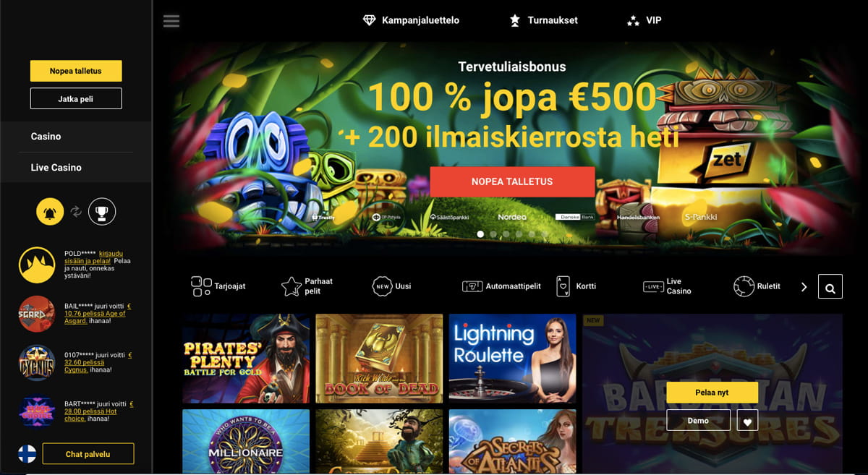Click the refresh arrows icon in sidebar
The width and height of the screenshot is (868, 475).
(76, 212)
